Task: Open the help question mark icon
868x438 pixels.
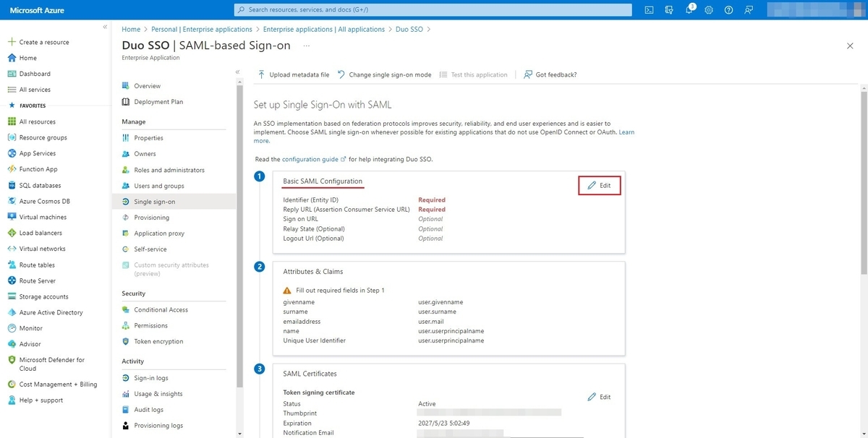Action: coord(728,10)
